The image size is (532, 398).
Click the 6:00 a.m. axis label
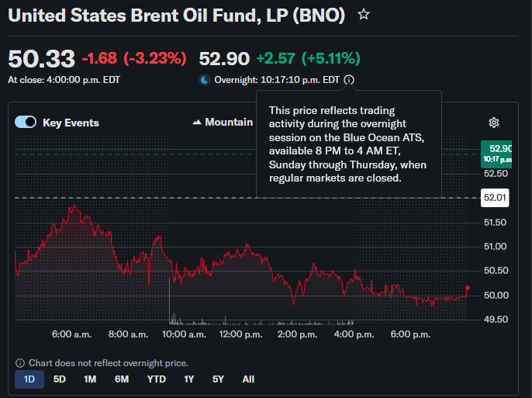pyautogui.click(x=71, y=334)
